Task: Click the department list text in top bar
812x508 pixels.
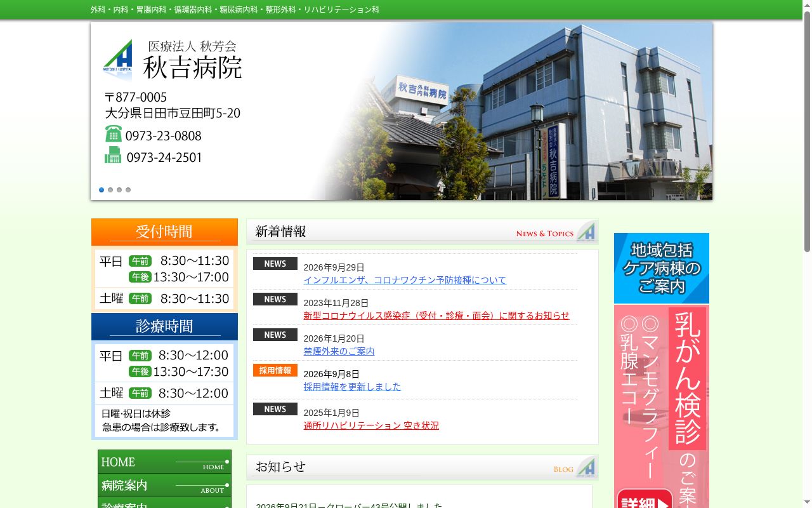Action: pos(235,10)
